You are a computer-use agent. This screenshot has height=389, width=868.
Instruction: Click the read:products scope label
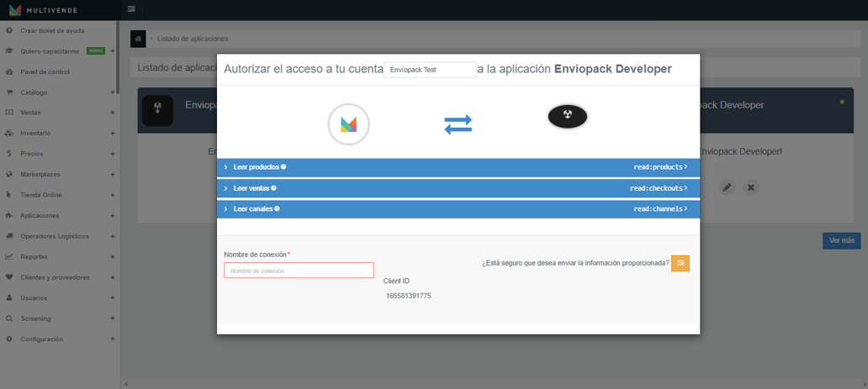tap(659, 167)
